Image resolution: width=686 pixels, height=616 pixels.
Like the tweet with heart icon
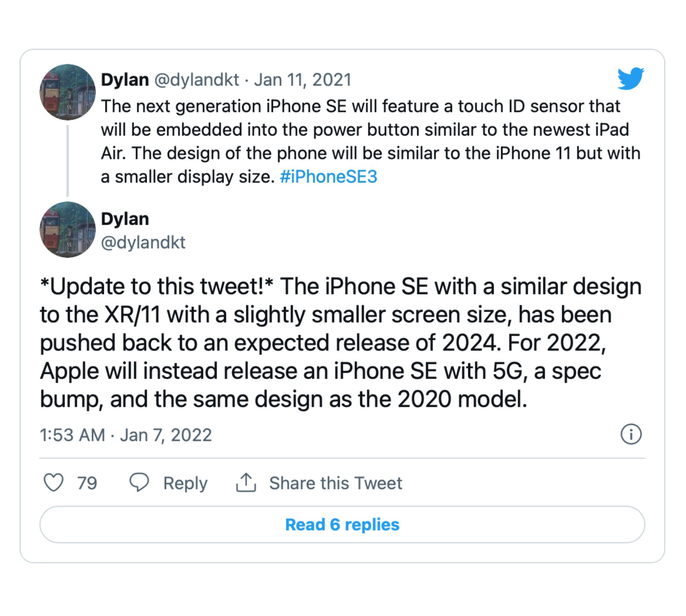pos(54,483)
